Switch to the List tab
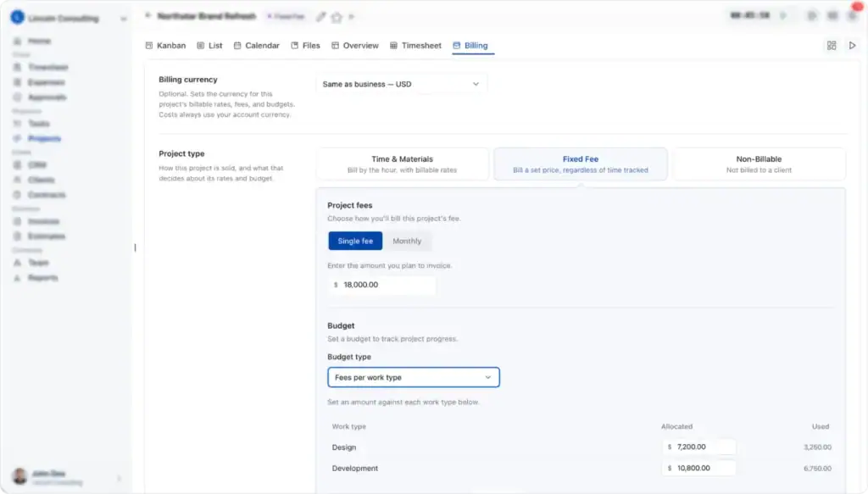Viewport: 868px width, 494px height. pos(209,46)
